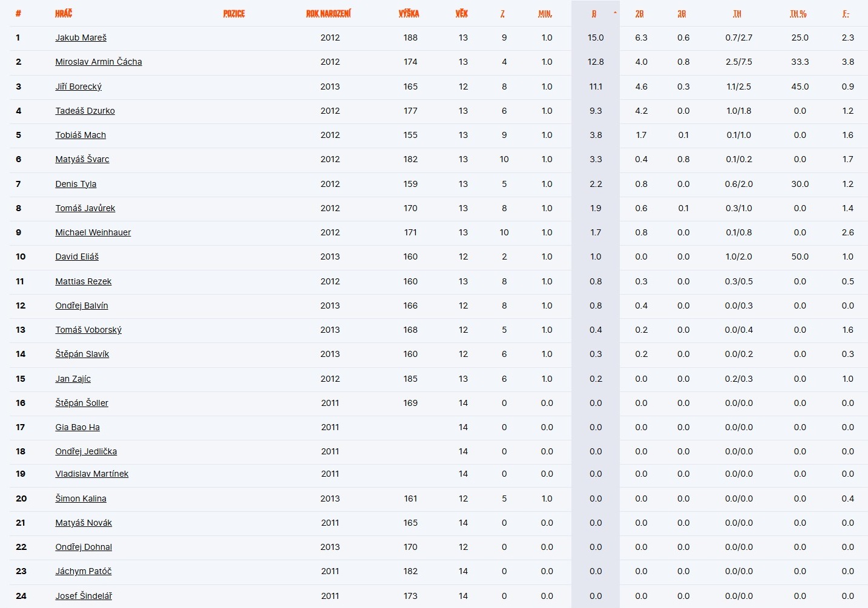Open Miroslav Armin Čácha player link
The image size is (868, 608).
[99, 62]
